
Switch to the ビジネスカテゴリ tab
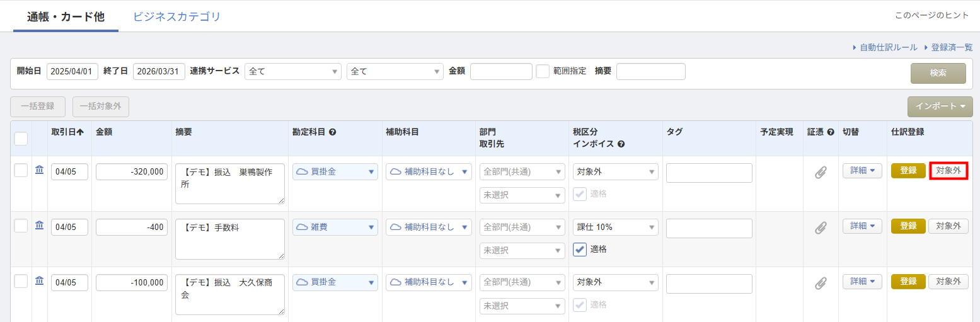[x=176, y=17]
